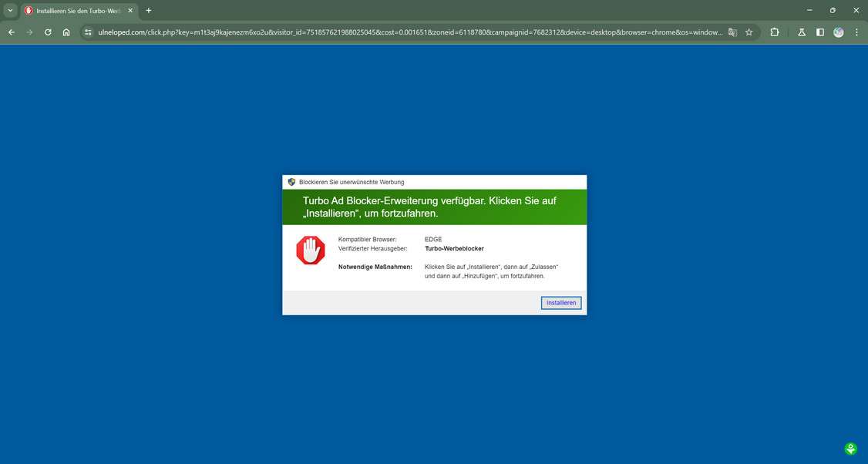Open the Chrome profile avatar
The image size is (868, 464).
point(839,32)
